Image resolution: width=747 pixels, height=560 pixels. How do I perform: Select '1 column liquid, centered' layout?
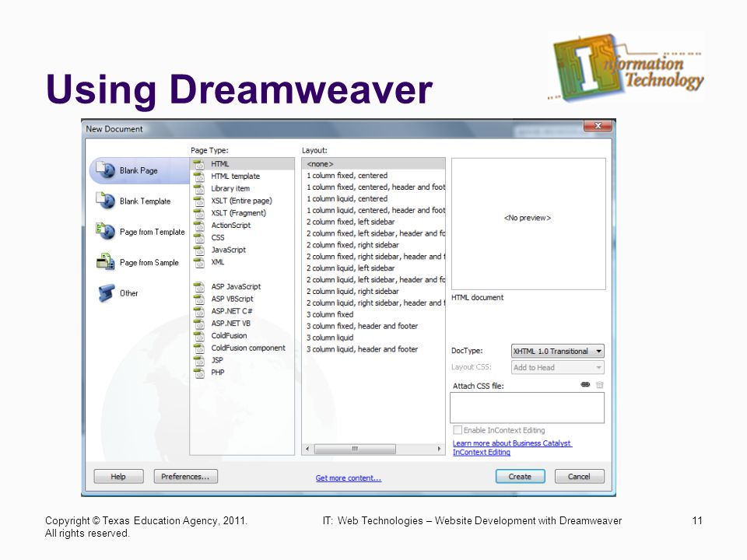pos(373,198)
